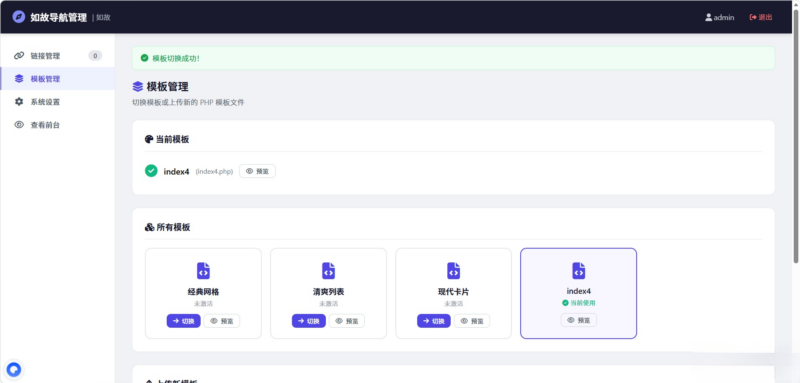The height and width of the screenshot is (383, 800).
Task: Click the 经典网格 template name
Action: point(203,292)
